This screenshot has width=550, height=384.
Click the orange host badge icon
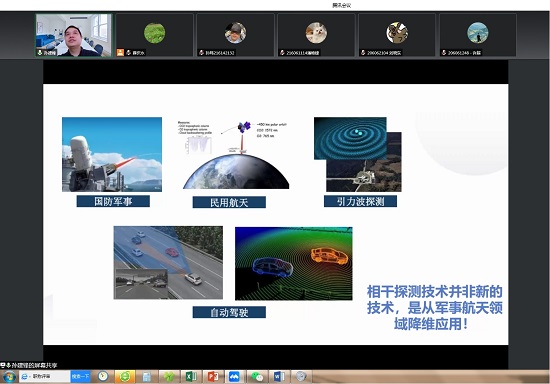point(120,53)
